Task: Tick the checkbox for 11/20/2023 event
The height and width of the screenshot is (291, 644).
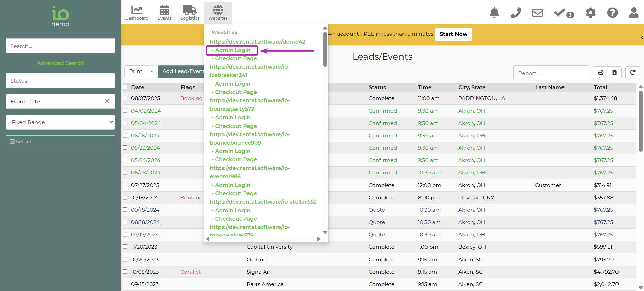Action: 125,247
